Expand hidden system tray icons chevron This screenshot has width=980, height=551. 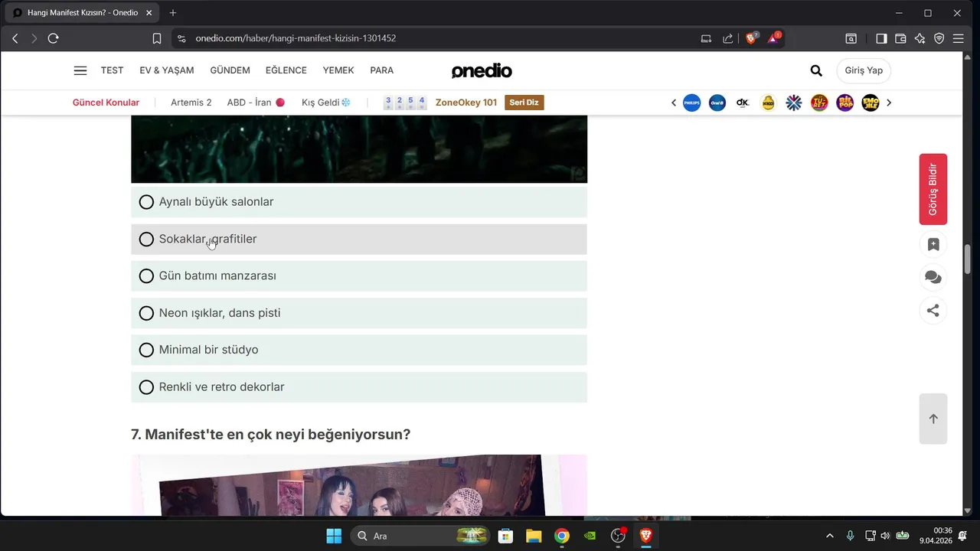tap(830, 536)
